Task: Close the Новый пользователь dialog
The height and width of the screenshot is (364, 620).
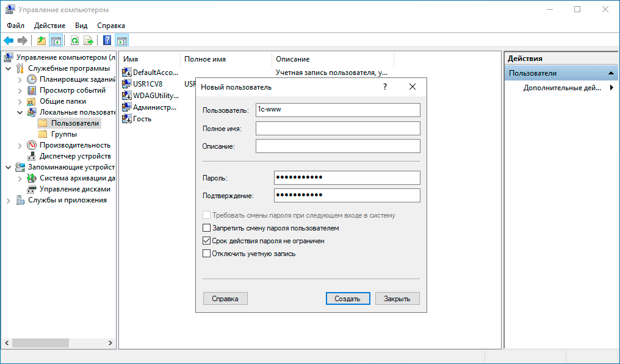Action: (412, 87)
